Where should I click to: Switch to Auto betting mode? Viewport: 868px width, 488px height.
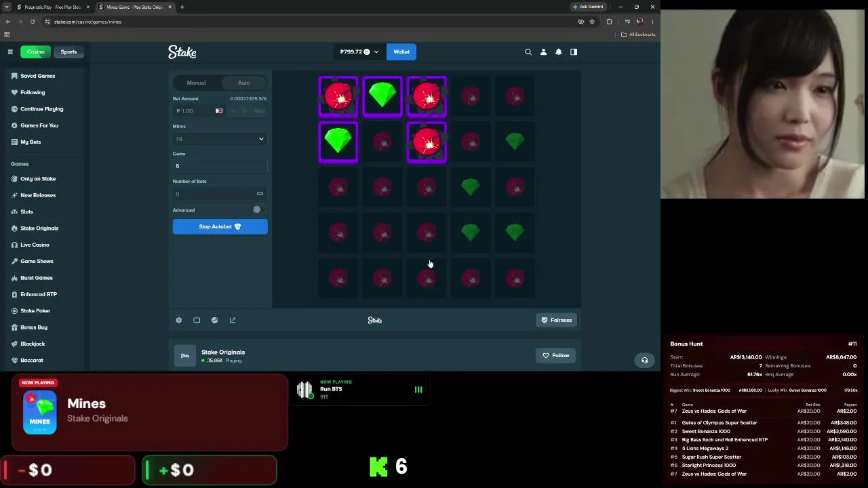(x=243, y=83)
